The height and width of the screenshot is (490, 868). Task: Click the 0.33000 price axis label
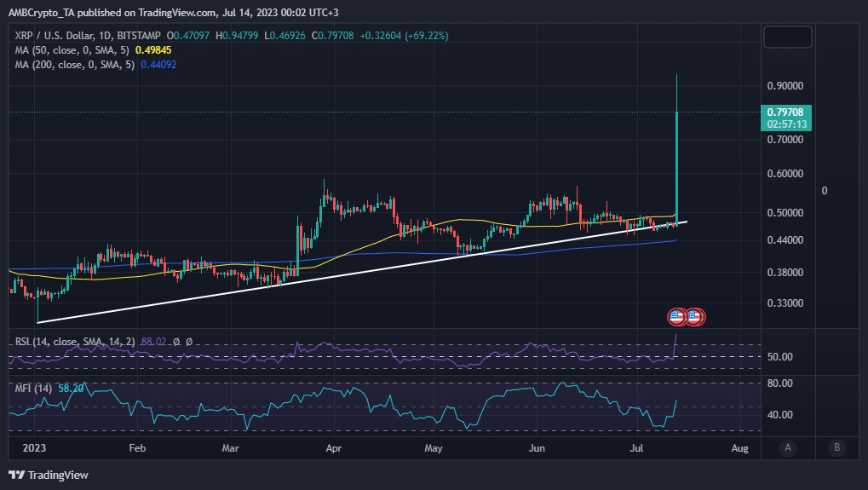[785, 303]
